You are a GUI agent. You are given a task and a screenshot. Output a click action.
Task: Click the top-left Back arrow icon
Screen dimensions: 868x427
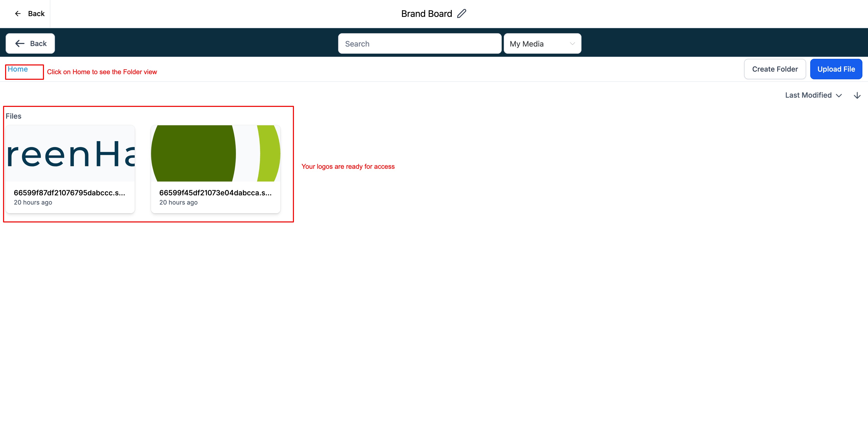coord(18,14)
